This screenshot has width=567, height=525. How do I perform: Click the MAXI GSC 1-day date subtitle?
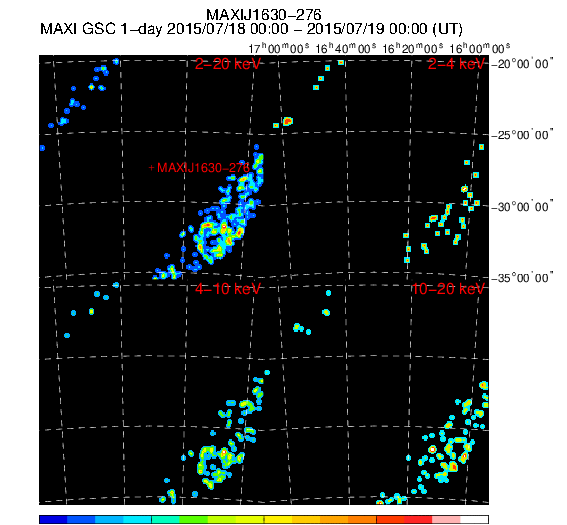coord(251,29)
